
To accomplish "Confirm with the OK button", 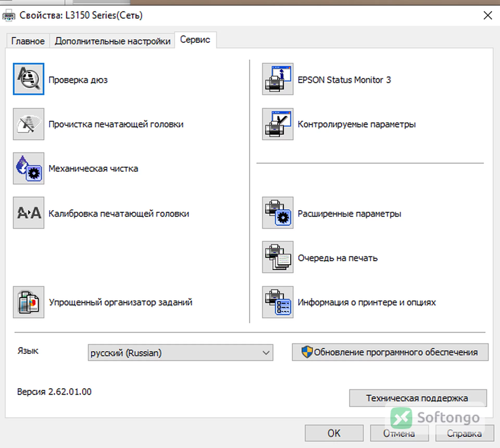I will point(334,433).
